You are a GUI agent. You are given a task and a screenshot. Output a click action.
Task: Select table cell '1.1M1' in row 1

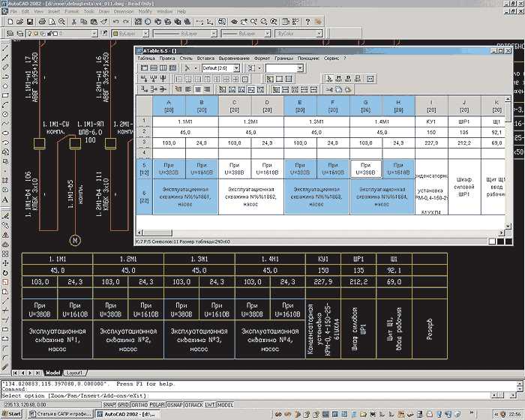(185, 121)
